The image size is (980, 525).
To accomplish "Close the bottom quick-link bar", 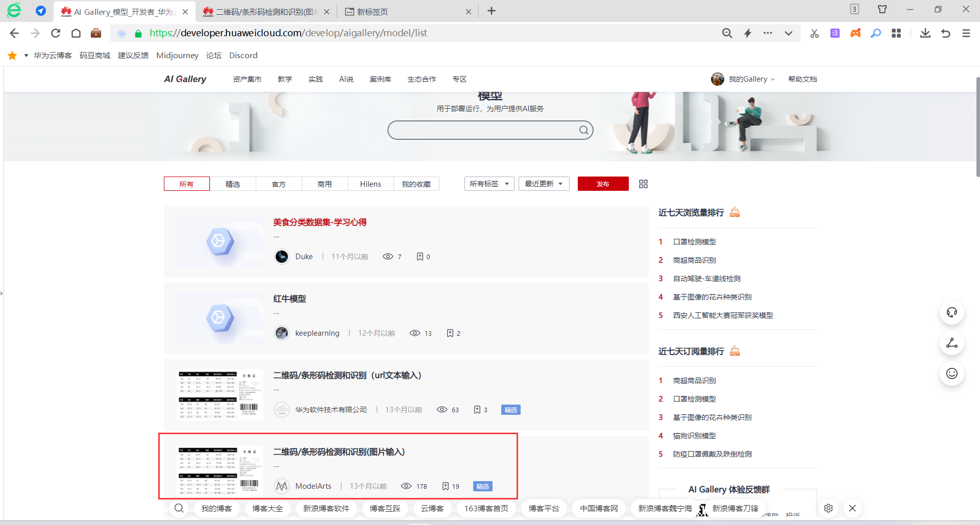I will (x=852, y=508).
